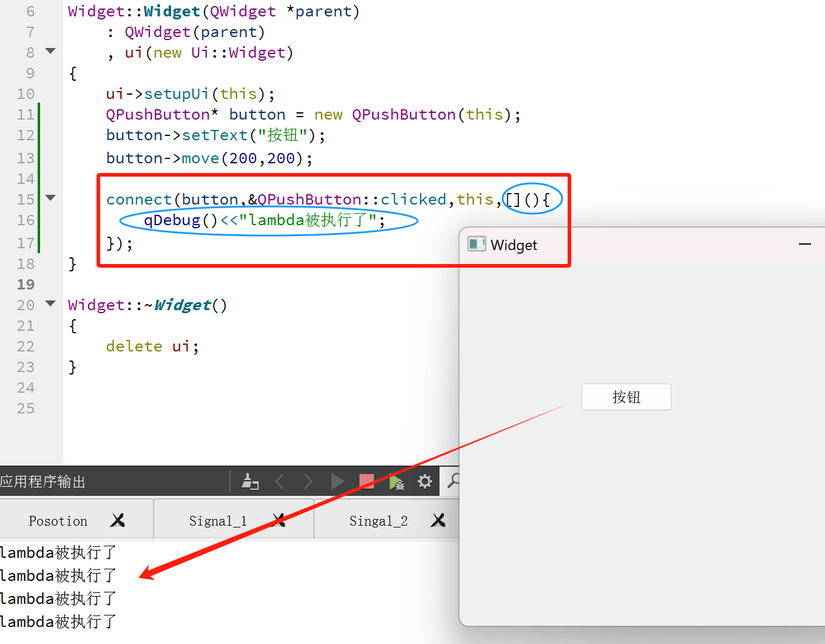Click the connect keyword on line 15

[x=139, y=199]
